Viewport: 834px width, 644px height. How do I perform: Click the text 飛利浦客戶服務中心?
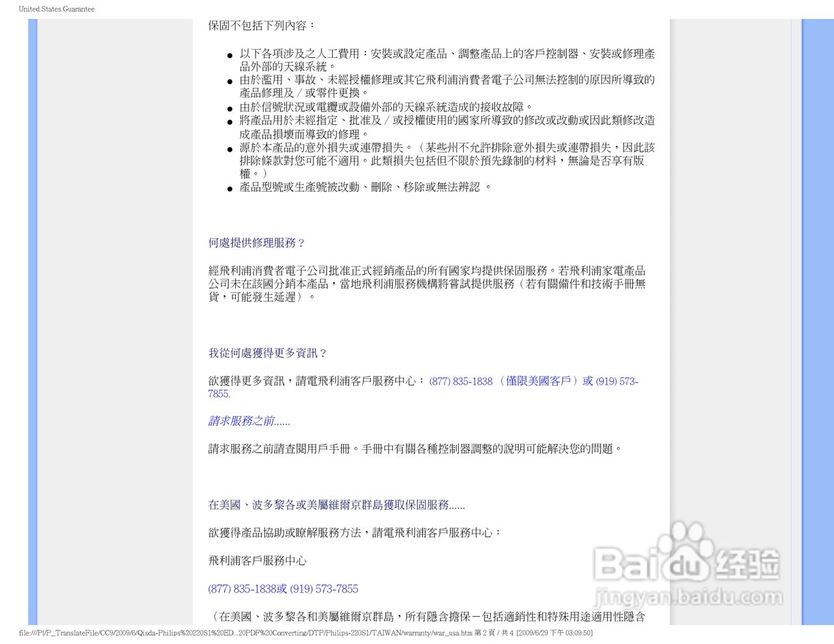pyautogui.click(x=257, y=561)
